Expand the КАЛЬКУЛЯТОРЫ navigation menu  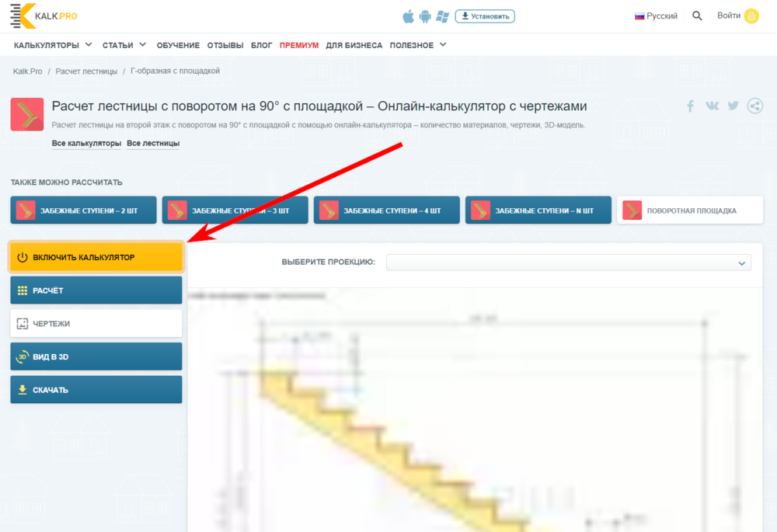pos(53,45)
